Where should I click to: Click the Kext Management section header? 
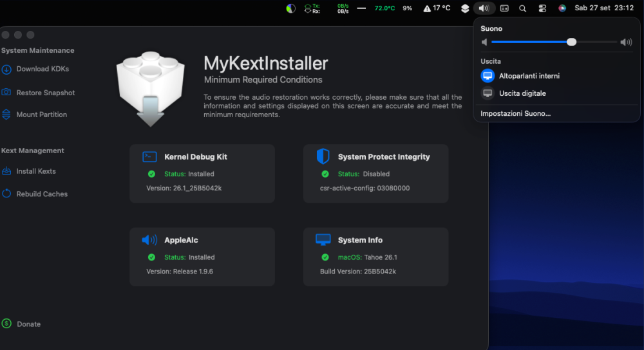[32, 151]
